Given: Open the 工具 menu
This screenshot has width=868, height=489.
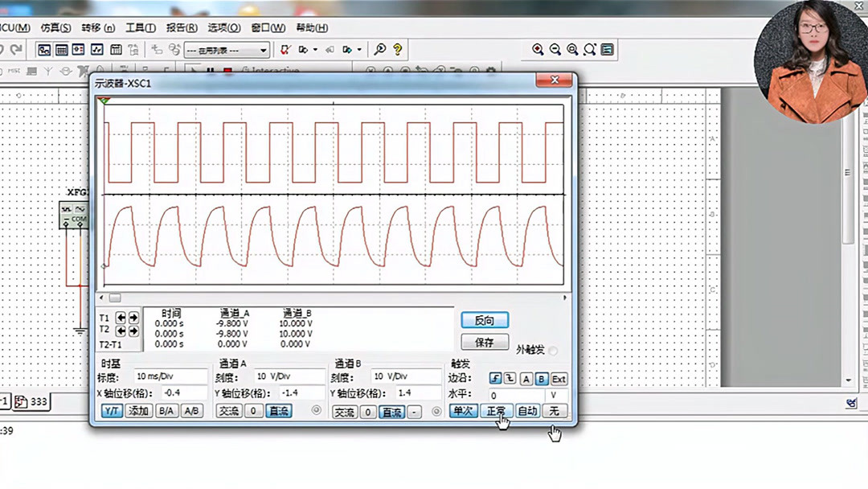Looking at the screenshot, I should point(140,27).
